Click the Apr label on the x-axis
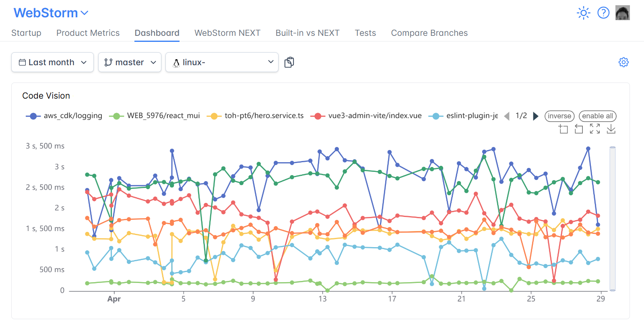Viewport: 644px width, 322px height. (x=114, y=299)
